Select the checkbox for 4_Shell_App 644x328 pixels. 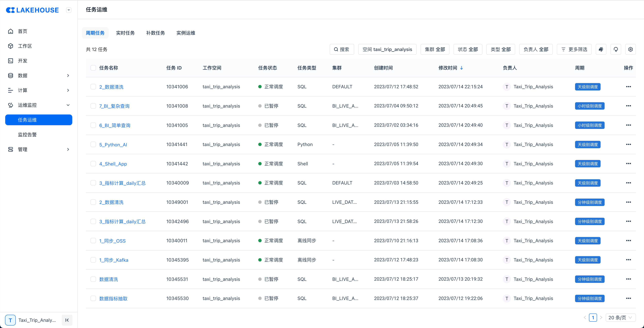93,164
